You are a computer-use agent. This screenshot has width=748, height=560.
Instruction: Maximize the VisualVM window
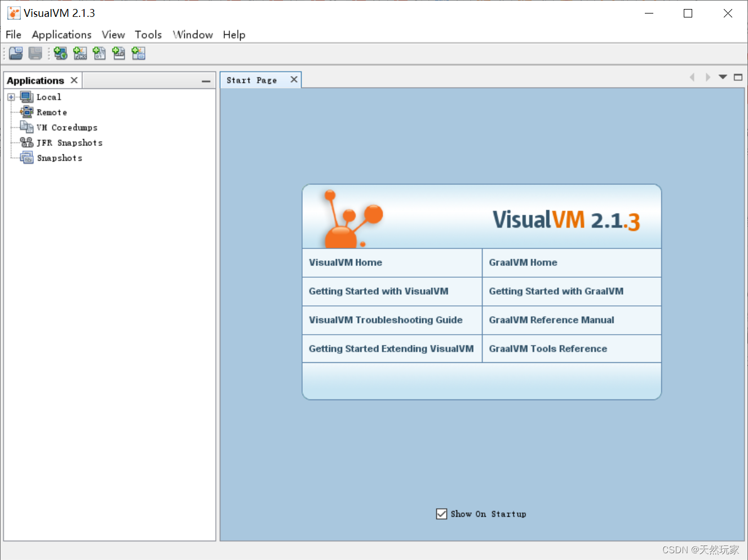pos(688,13)
